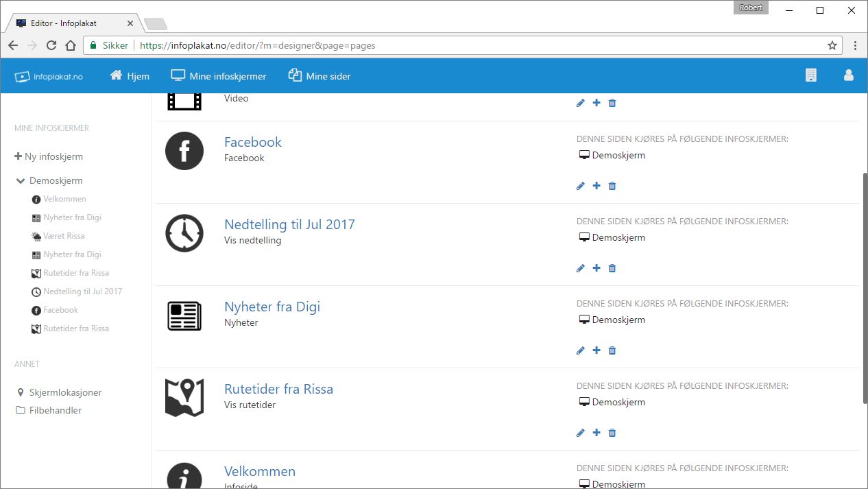
Task: Reload the page in the browser
Action: [x=51, y=46]
